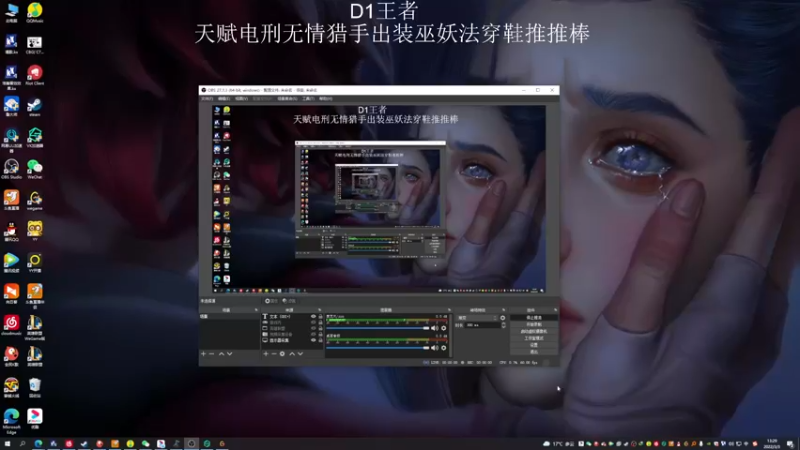Viewport: 800px width, 450px height.
Task: Launch Edge from the taskbar
Action: [x=38, y=444]
